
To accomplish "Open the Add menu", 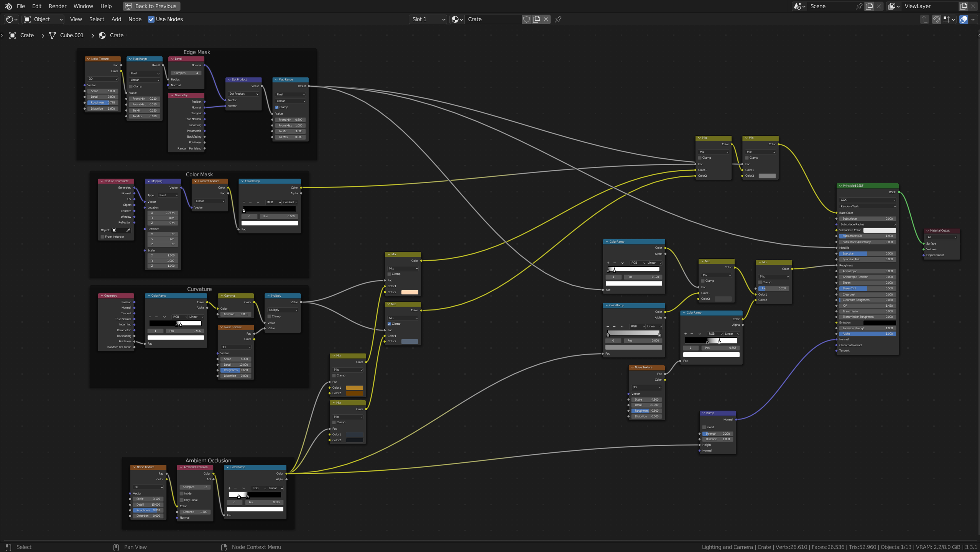I will click(x=116, y=19).
